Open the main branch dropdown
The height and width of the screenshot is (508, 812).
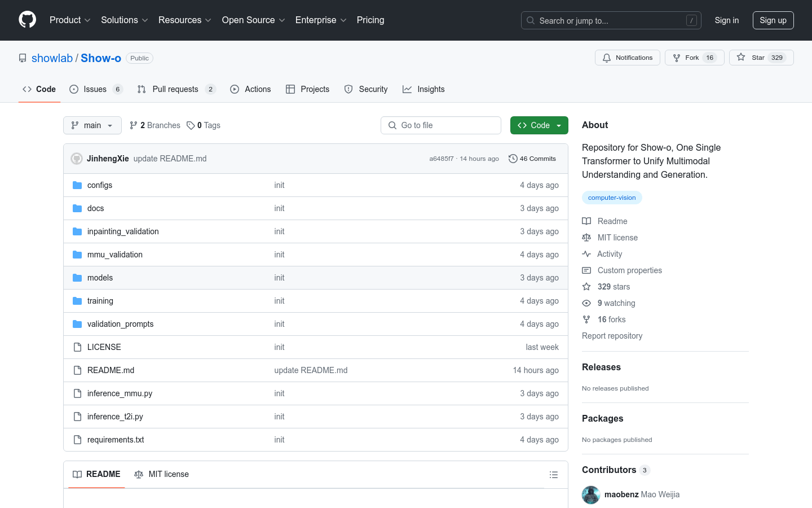(x=92, y=125)
